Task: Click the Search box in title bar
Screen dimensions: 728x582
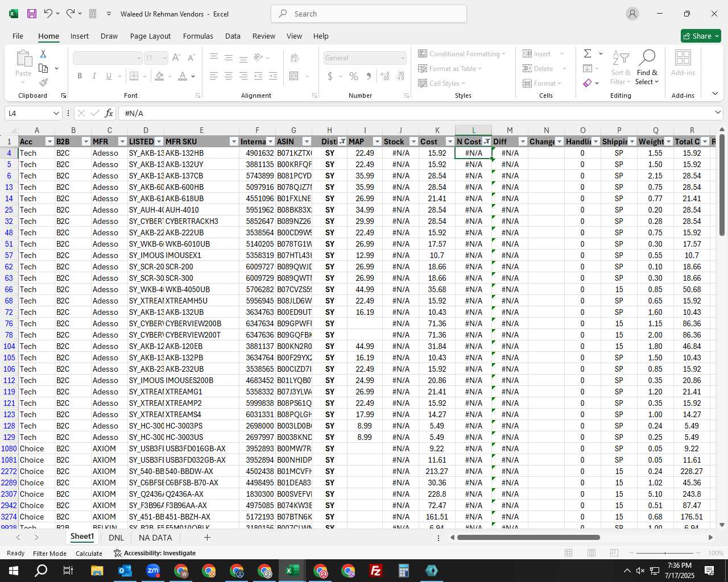Action: coord(369,14)
